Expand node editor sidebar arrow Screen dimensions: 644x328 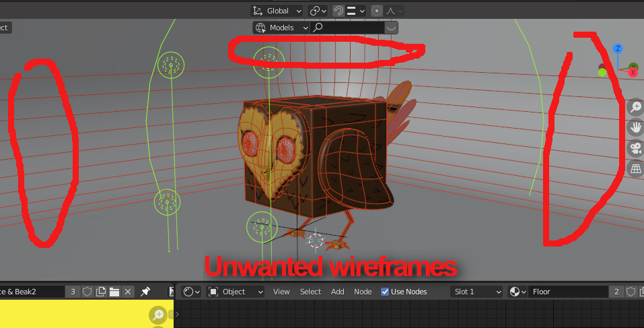pos(177,315)
